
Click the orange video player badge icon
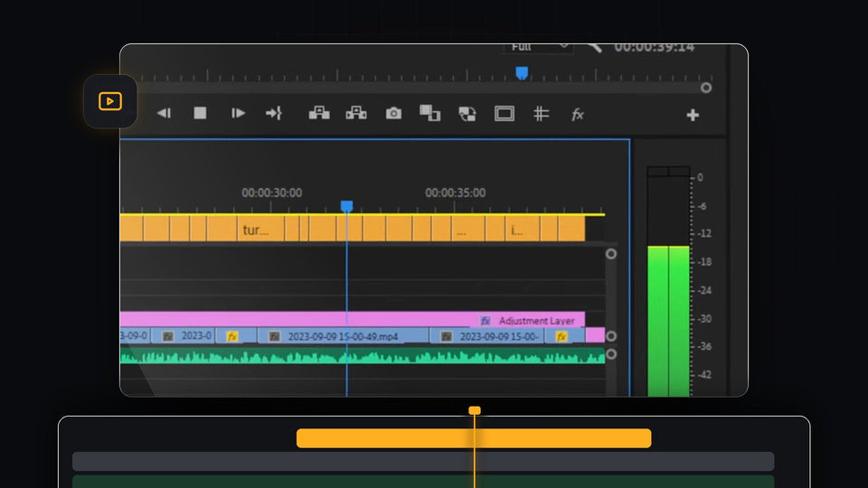pyautogui.click(x=110, y=101)
